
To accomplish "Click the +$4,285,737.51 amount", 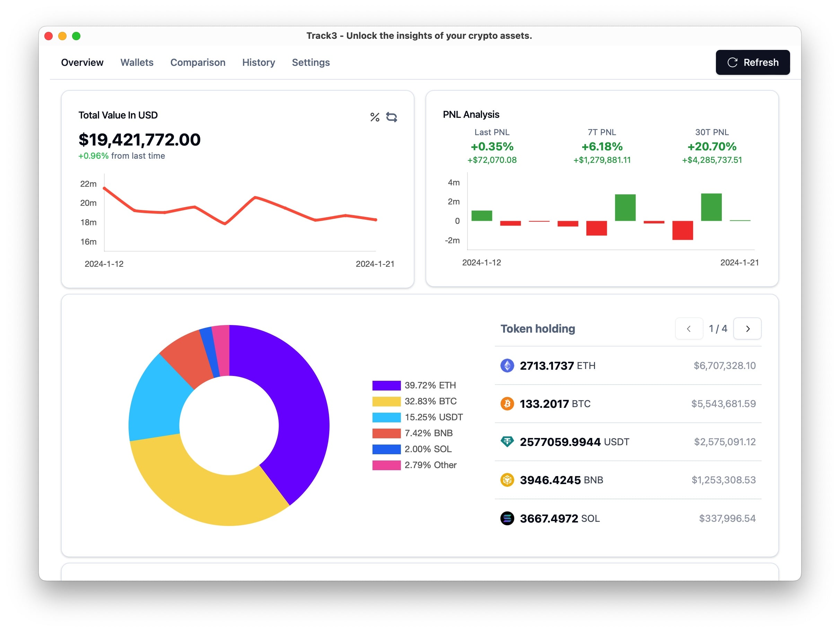I will (712, 160).
